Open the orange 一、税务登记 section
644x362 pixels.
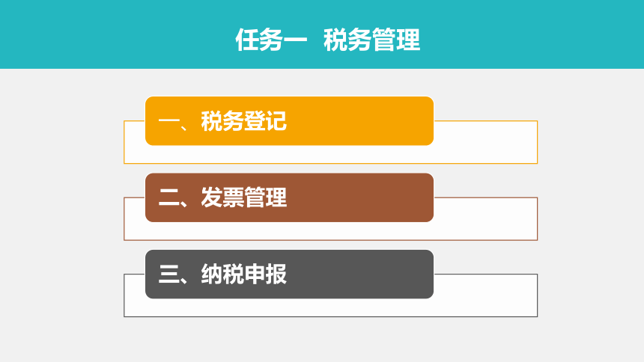[289, 121]
